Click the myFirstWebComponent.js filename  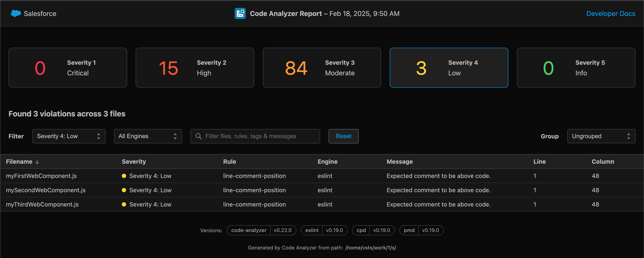41,176
